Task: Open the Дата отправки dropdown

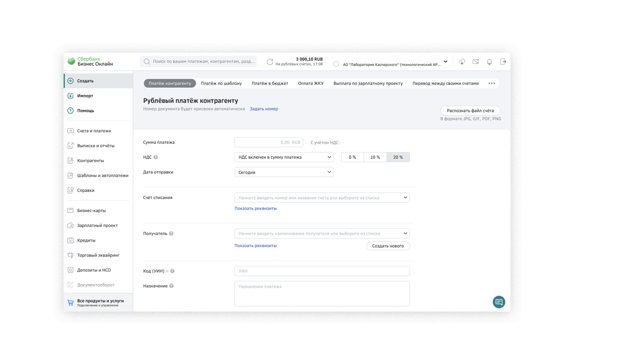Action: [284, 172]
